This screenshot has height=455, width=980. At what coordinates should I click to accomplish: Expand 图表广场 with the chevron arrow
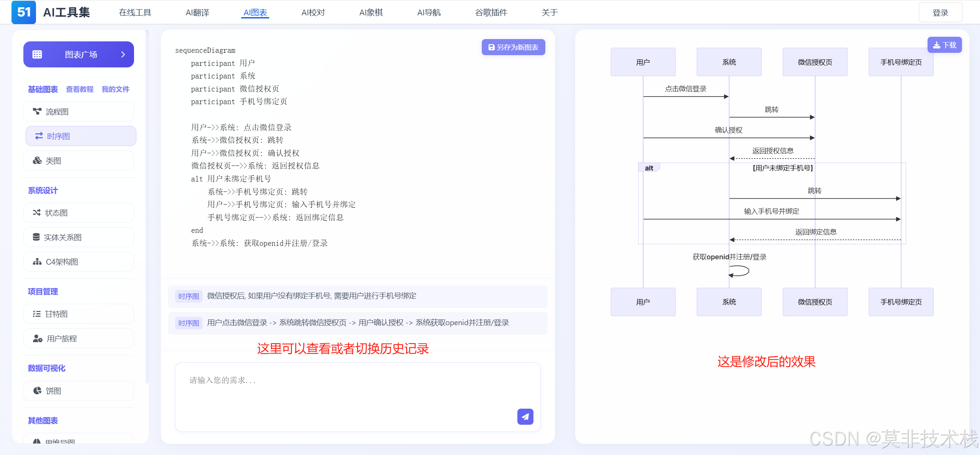(x=123, y=54)
